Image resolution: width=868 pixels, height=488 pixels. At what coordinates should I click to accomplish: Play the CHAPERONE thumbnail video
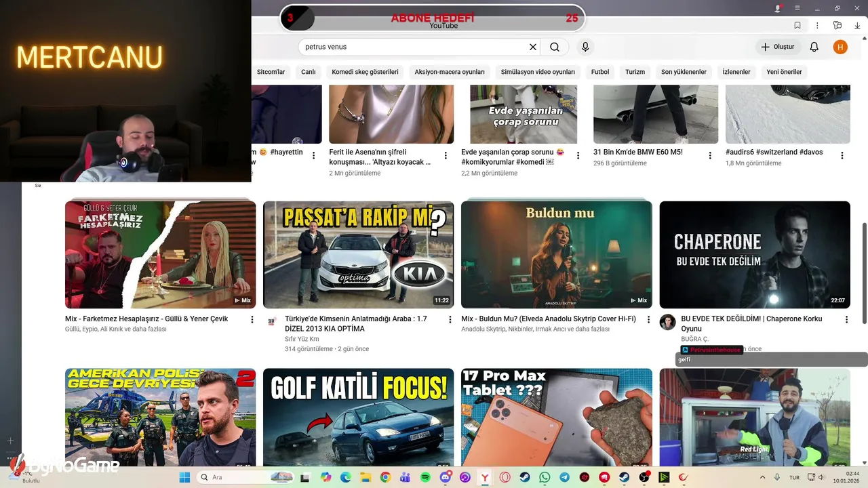coord(755,254)
